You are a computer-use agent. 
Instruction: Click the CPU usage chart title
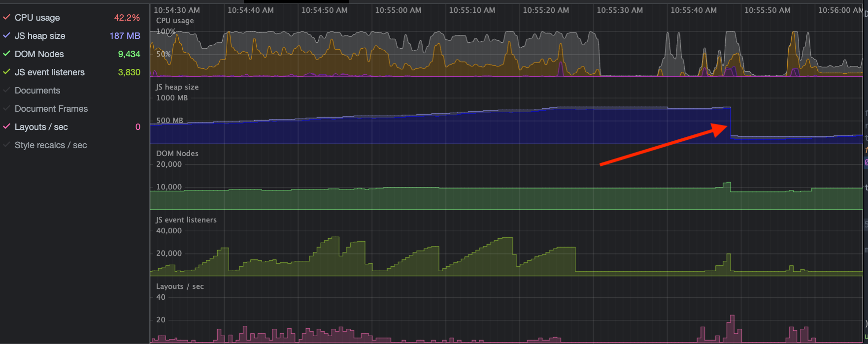click(175, 21)
